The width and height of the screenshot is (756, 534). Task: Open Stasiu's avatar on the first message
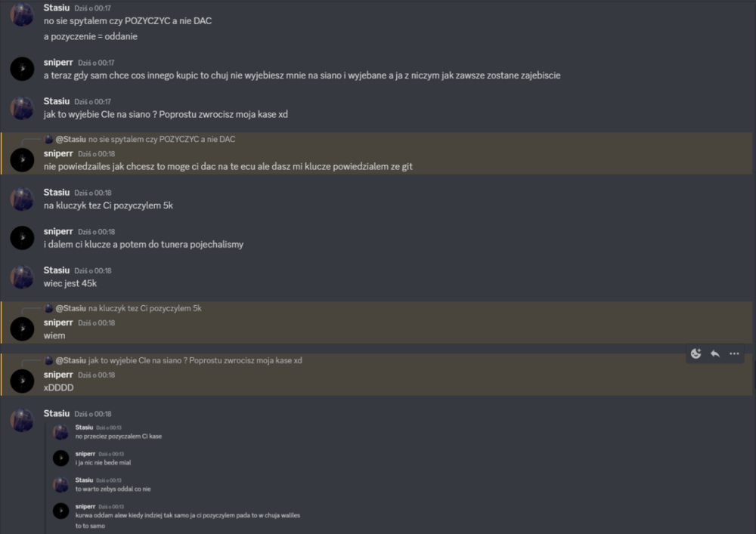[x=22, y=14]
